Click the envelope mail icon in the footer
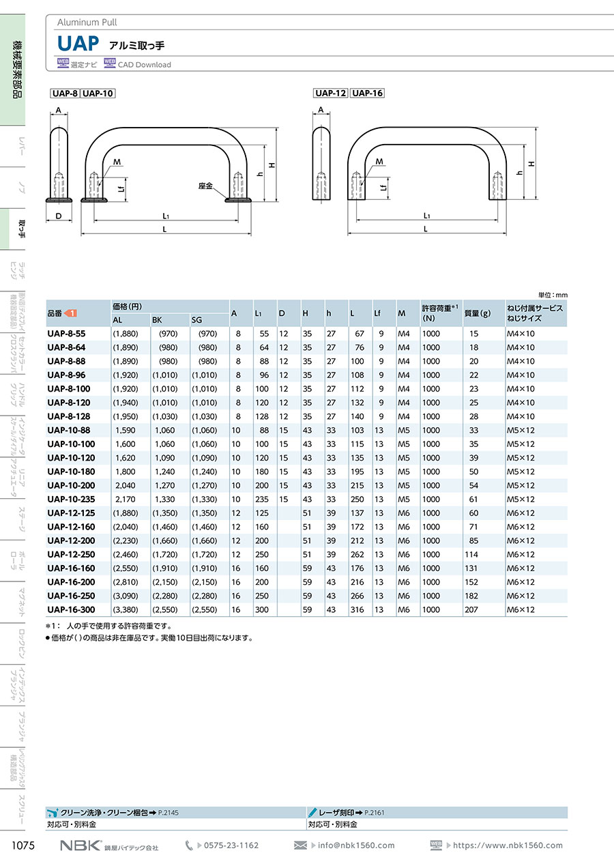 tap(301, 845)
